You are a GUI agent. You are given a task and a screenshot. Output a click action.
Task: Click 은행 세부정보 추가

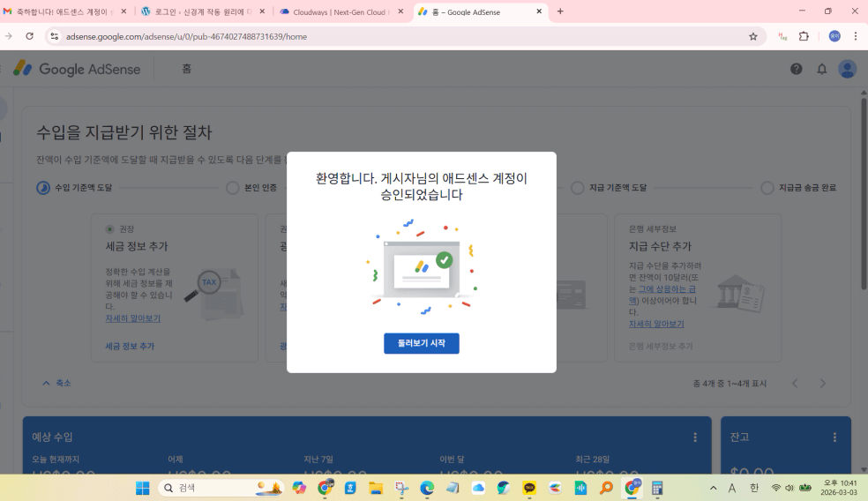(661, 346)
